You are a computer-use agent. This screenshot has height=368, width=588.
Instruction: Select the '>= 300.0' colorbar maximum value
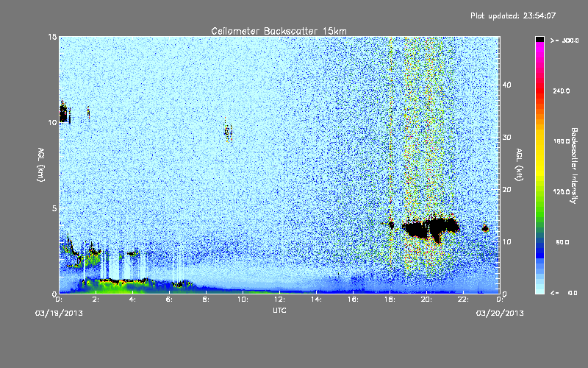click(x=564, y=40)
